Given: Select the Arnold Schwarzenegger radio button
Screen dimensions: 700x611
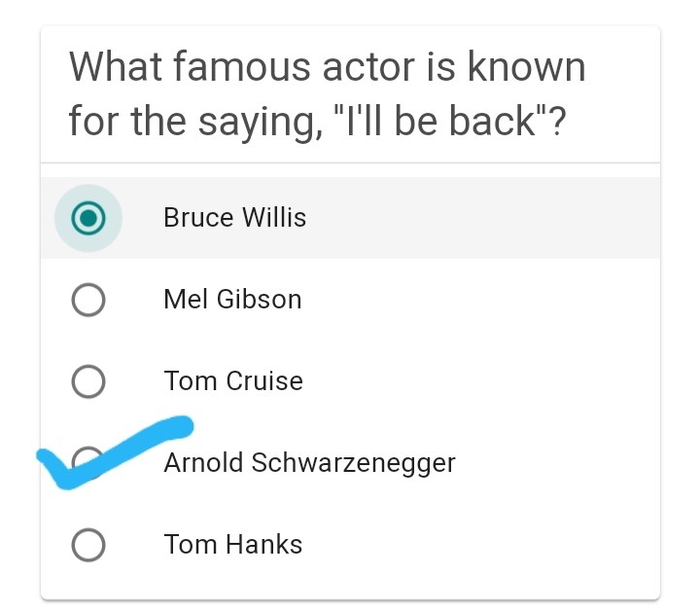Looking at the screenshot, I should pyautogui.click(x=88, y=460).
